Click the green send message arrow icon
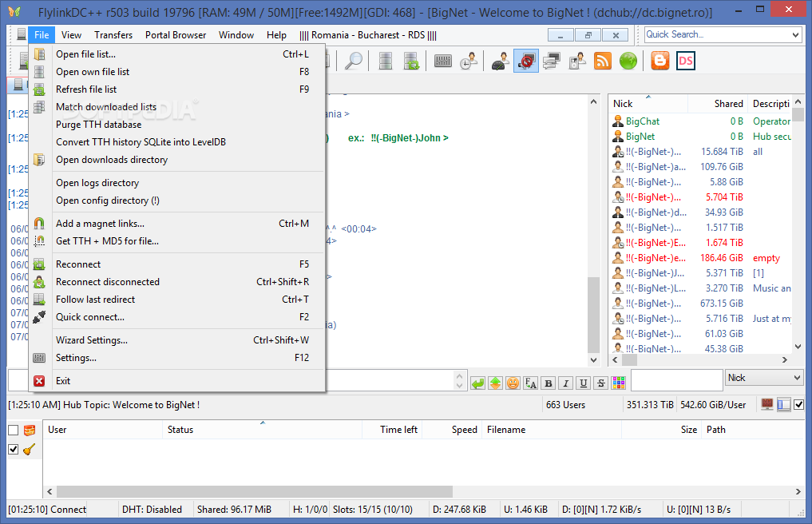The width and height of the screenshot is (812, 524). coord(478,383)
